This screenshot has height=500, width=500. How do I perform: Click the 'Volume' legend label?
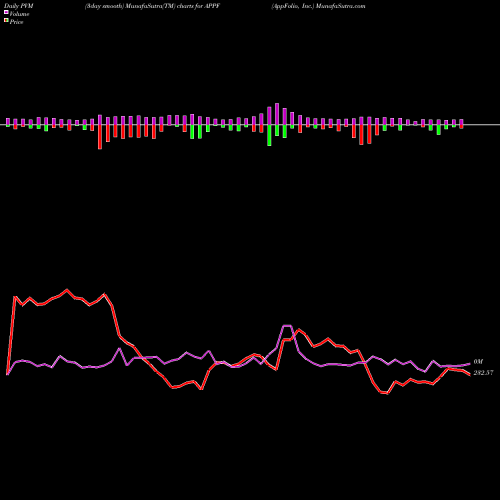[x=19, y=14]
